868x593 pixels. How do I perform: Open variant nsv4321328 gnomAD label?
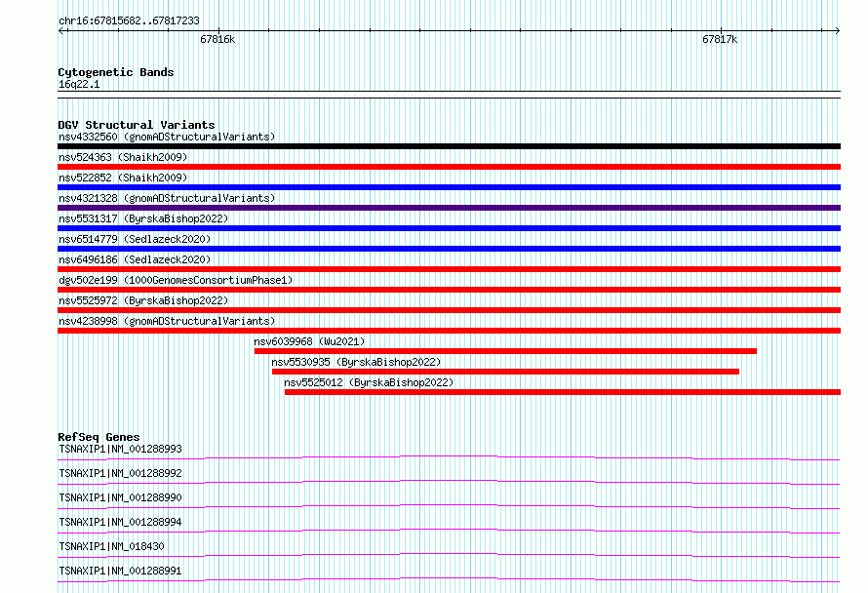point(167,198)
